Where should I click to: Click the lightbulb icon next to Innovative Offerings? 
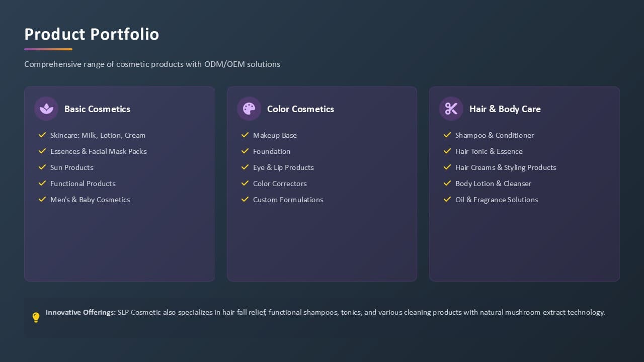coord(36,317)
